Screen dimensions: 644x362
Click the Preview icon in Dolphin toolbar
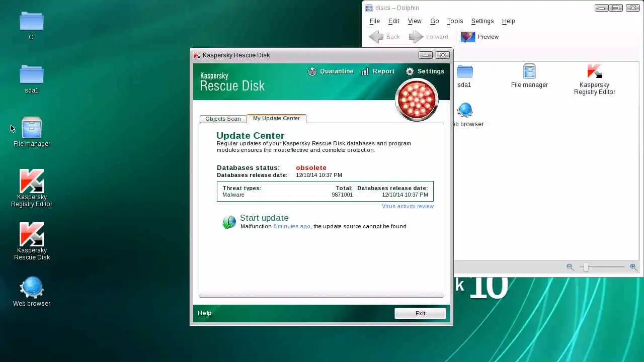(467, 37)
